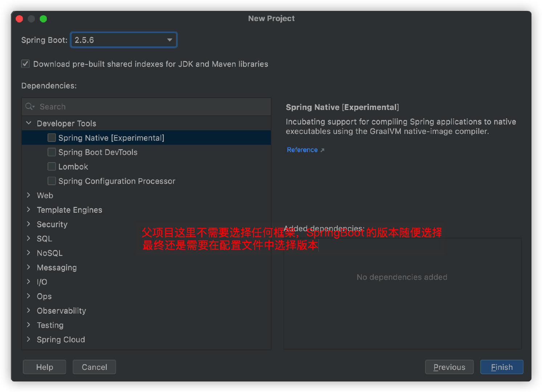542x392 pixels.
Task: Select Spring Boot DevTools row label
Action: [98, 152]
